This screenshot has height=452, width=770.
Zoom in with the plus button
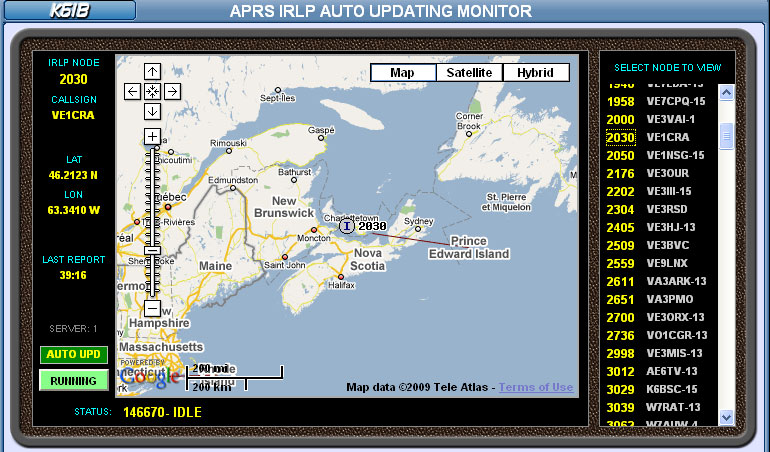pos(152,136)
